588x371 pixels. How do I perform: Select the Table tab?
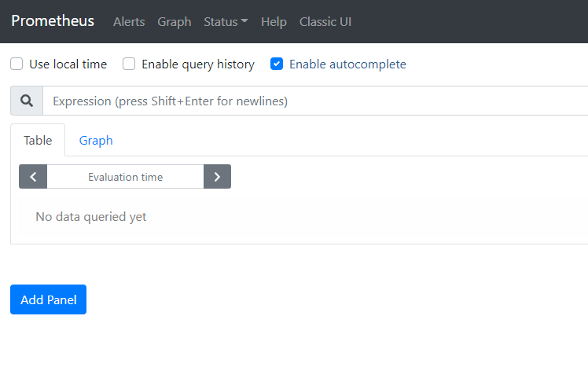point(38,141)
